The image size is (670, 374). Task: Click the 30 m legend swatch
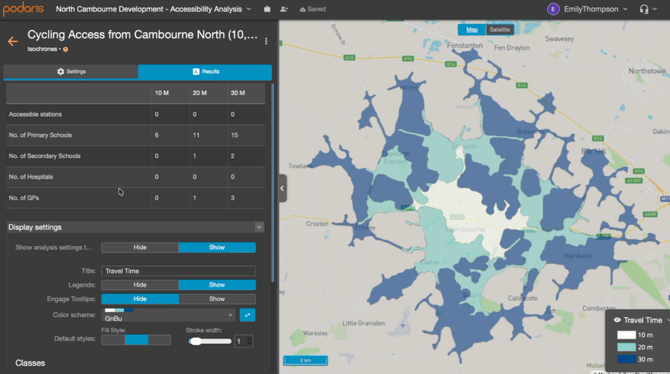click(x=626, y=359)
